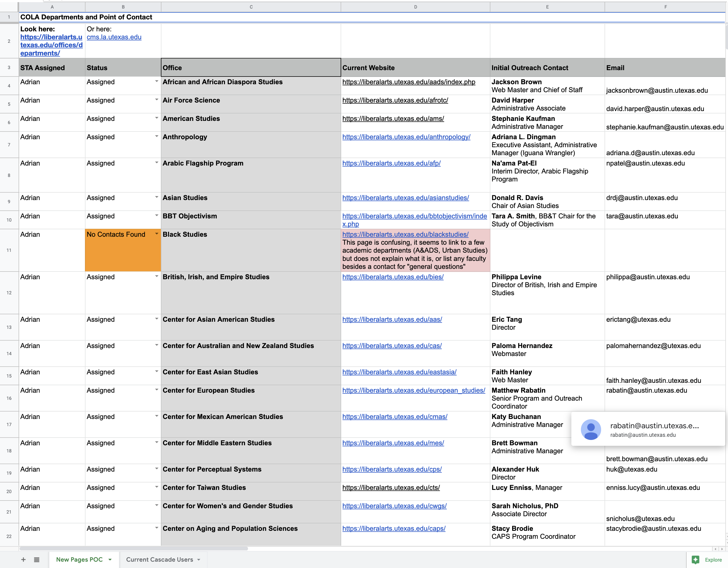
Task: Open the anthropology website link
Action: coord(406,137)
